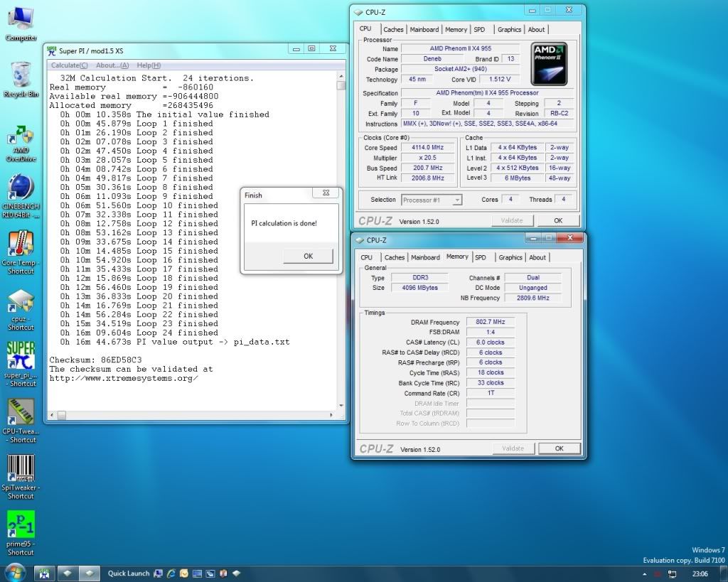Select the Super PI taskbar button
This screenshot has height=582, width=728.
click(44, 573)
